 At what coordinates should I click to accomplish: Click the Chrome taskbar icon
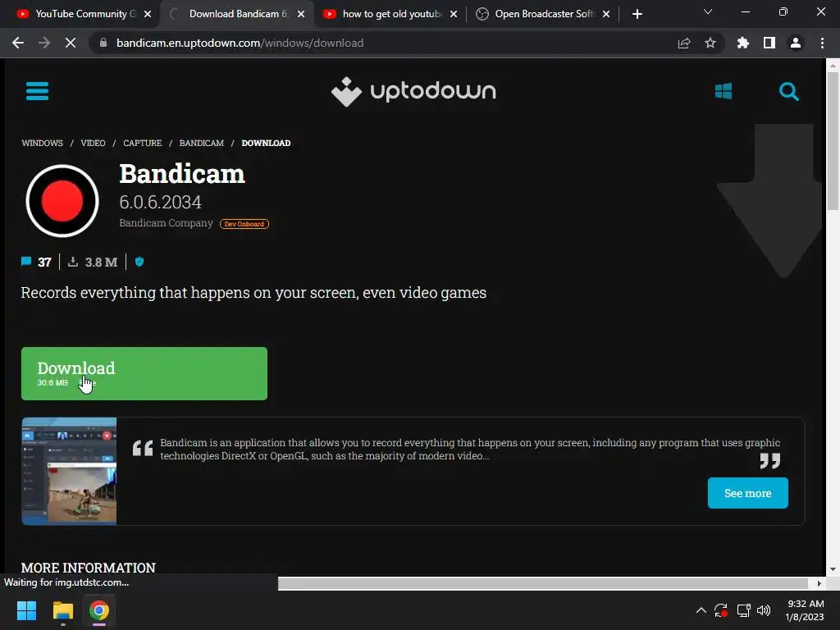[x=99, y=610]
